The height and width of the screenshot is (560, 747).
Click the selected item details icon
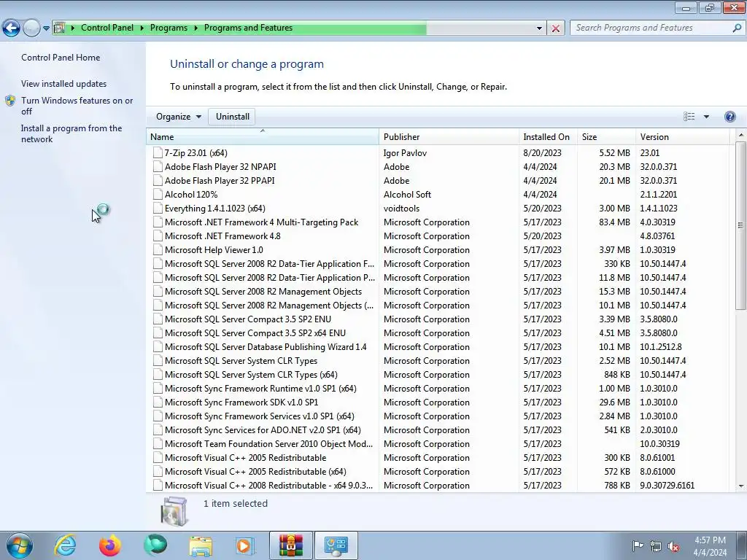tap(174, 511)
